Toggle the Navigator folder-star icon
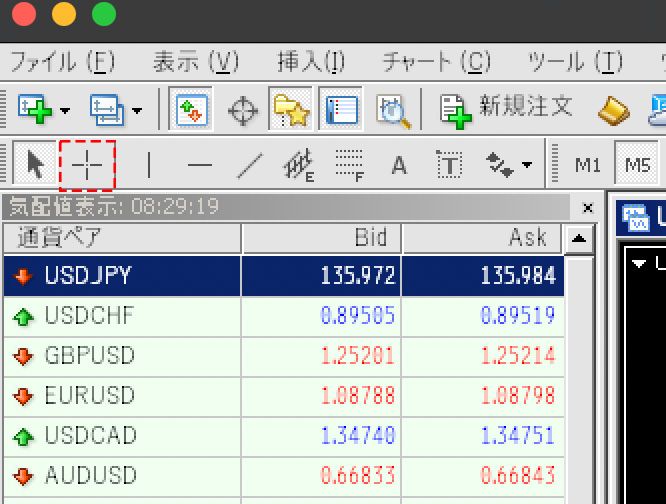This screenshot has height=504, width=666. point(291,110)
